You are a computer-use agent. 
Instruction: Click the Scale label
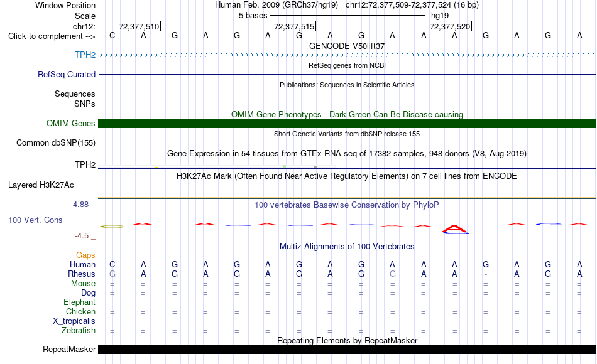point(85,16)
